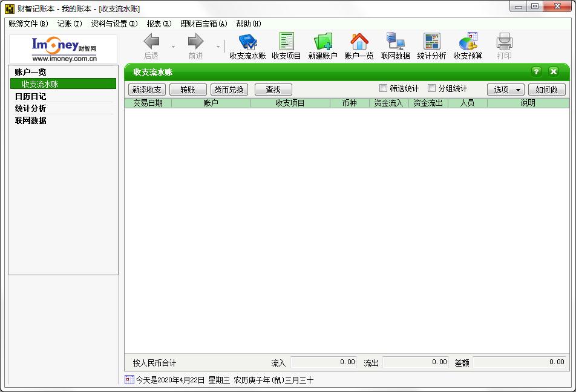This screenshot has width=576, height=392.
Task: Click the 转账 button
Action: (188, 90)
